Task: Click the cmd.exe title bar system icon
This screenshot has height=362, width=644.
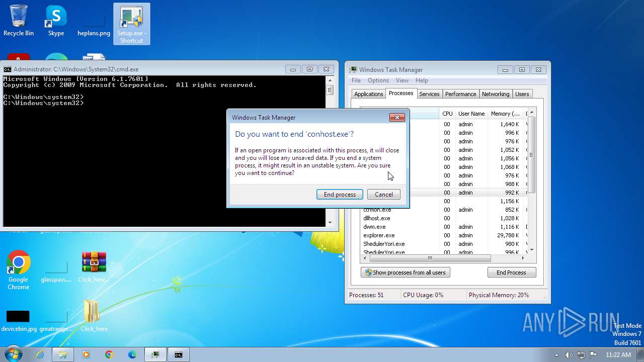Action: pos(8,69)
